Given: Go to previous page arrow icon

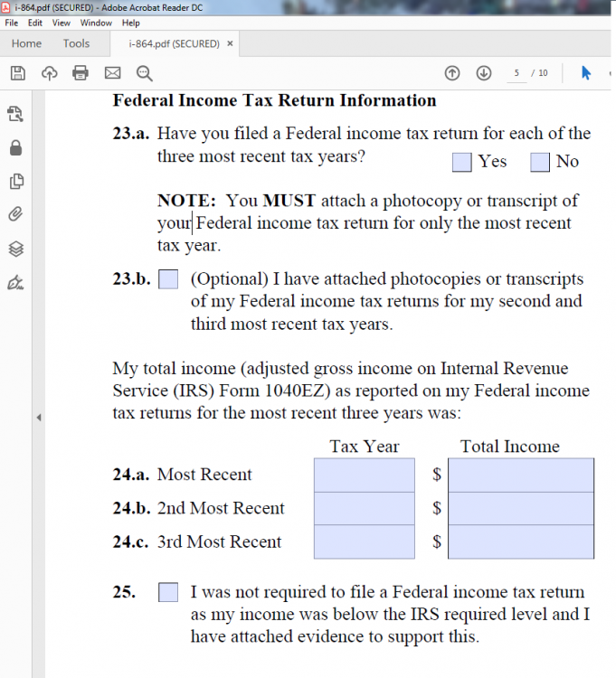Looking at the screenshot, I should click(452, 73).
